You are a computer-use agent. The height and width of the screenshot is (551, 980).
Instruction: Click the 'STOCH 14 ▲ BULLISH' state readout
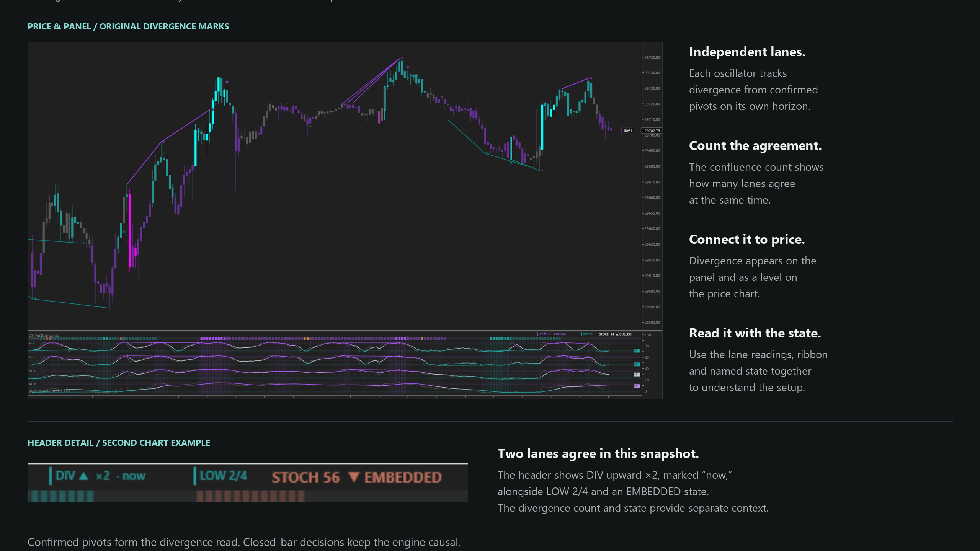point(616,334)
